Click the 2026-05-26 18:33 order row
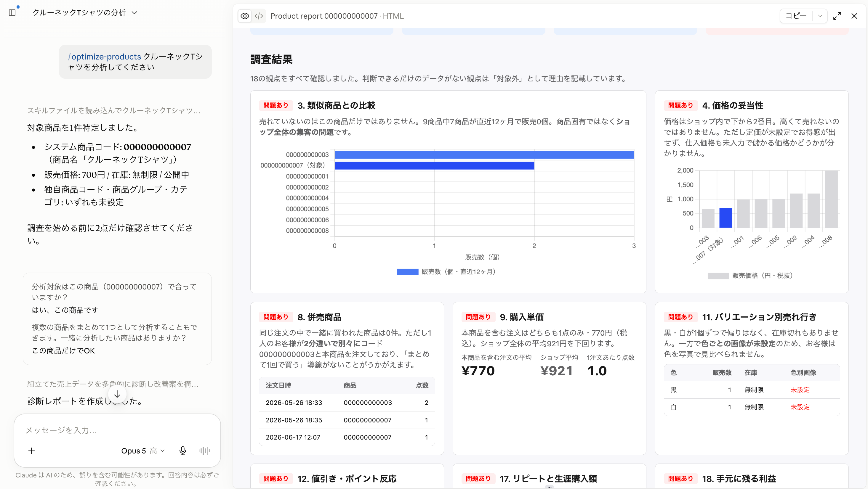Screen dimensions: 868x489 click(x=347, y=403)
